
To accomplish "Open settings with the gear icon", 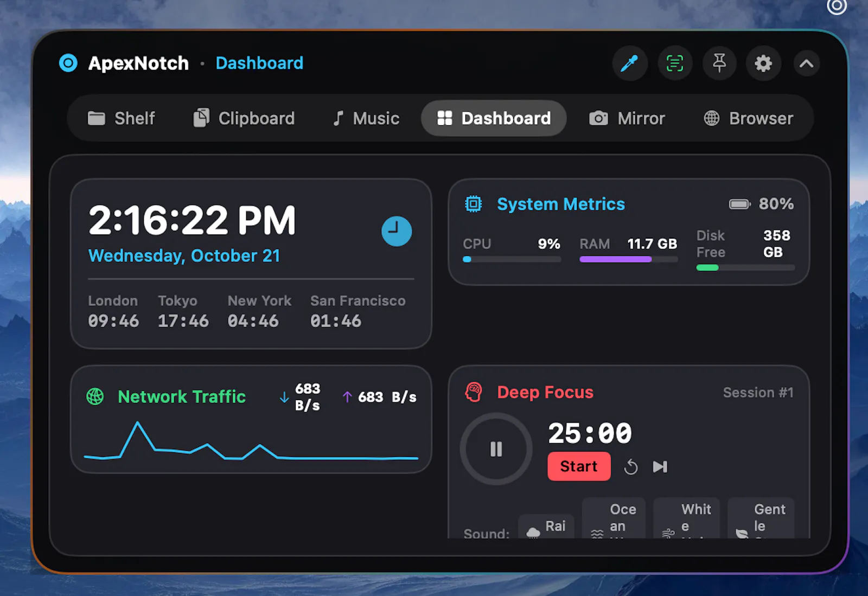I will 763,63.
